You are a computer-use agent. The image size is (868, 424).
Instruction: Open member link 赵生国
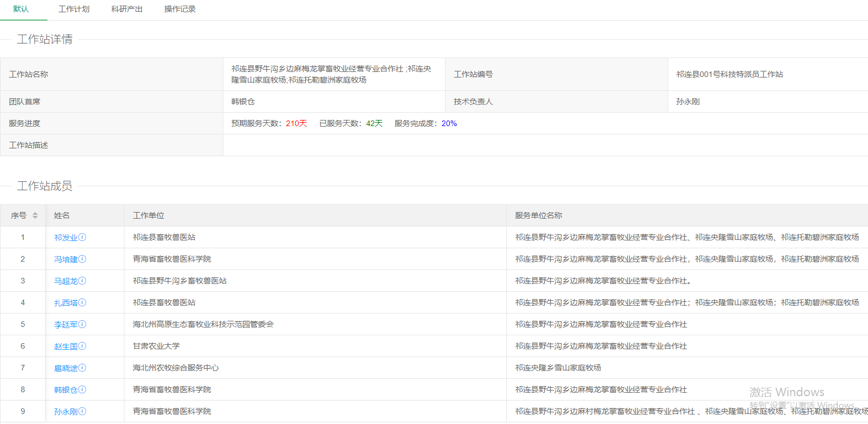pyautogui.click(x=66, y=346)
